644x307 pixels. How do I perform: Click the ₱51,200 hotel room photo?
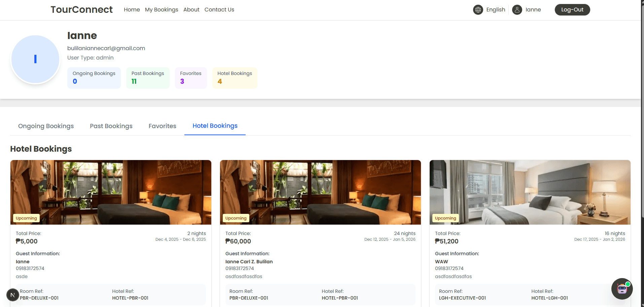[x=530, y=192]
